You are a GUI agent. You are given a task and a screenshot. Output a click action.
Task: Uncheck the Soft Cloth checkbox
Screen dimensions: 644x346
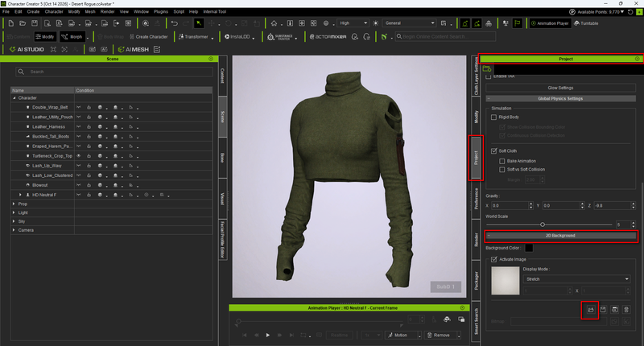point(493,151)
